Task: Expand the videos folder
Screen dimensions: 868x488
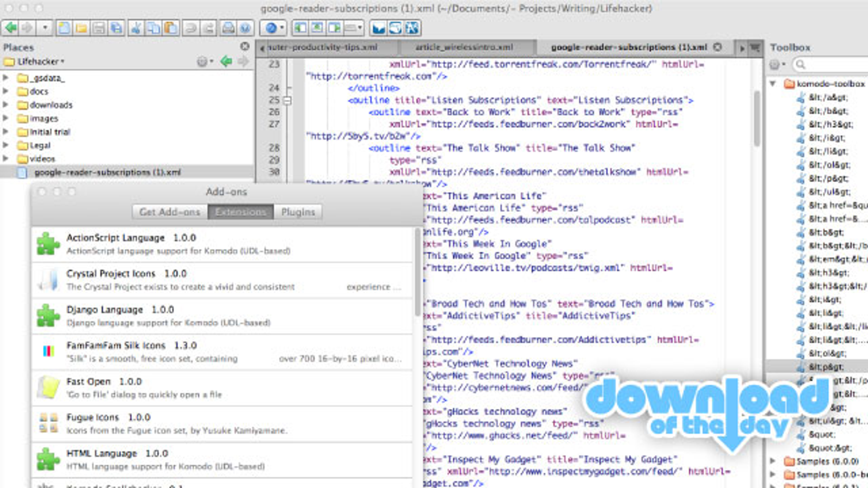Action: coord(6,159)
